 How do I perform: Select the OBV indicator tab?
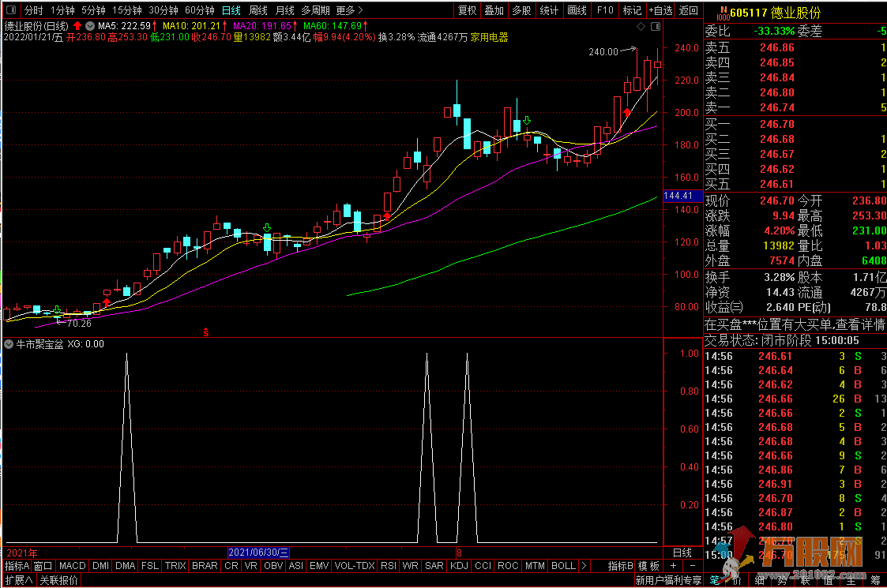coord(273,565)
